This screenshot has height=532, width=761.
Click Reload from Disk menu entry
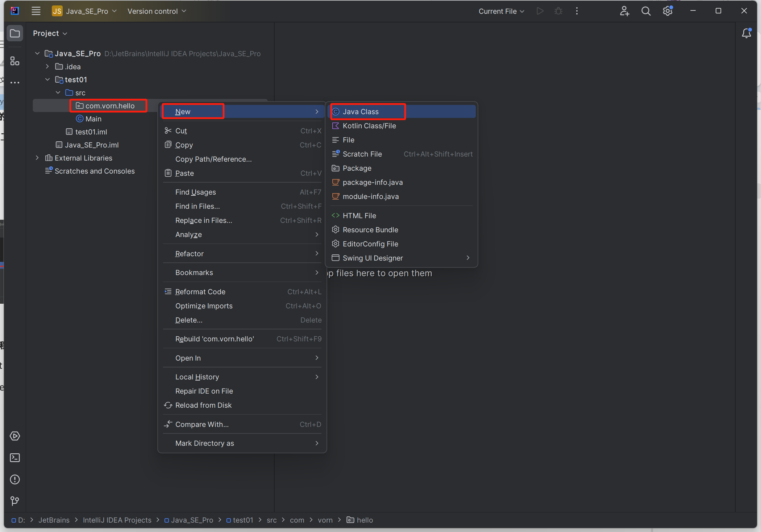[x=203, y=405]
